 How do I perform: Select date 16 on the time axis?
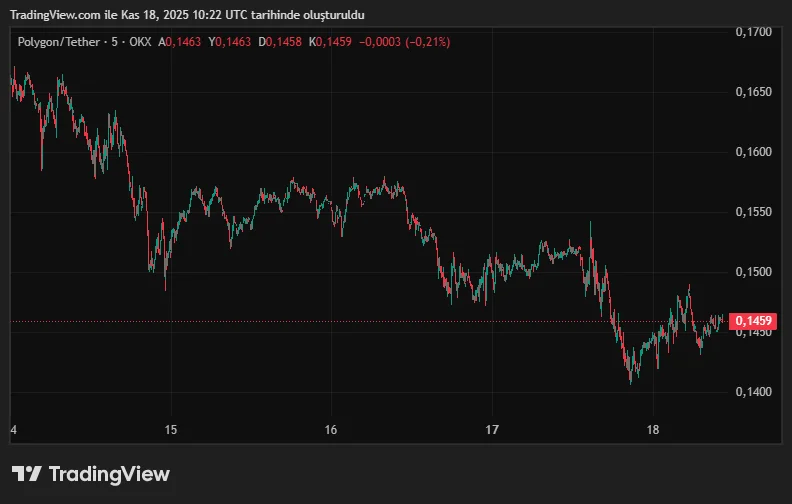(331, 430)
